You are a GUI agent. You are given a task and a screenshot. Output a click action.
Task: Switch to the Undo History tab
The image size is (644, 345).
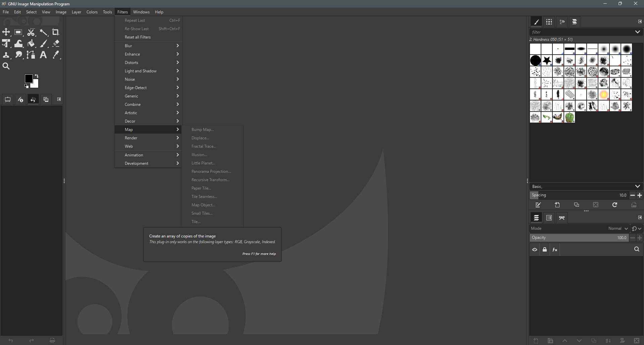tap(33, 99)
